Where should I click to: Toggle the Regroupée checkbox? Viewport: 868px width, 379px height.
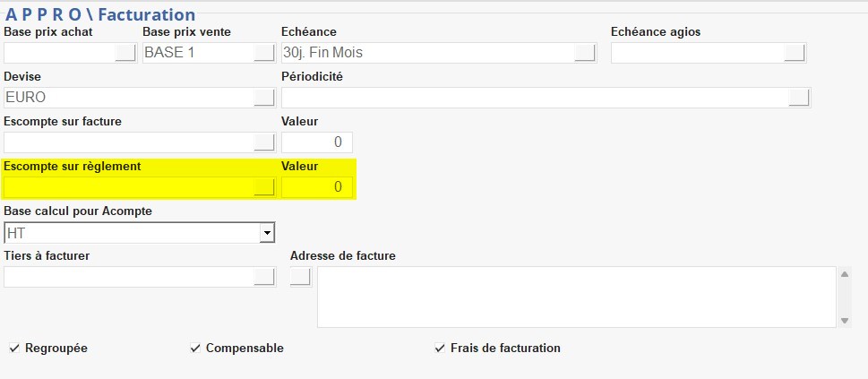click(x=14, y=348)
